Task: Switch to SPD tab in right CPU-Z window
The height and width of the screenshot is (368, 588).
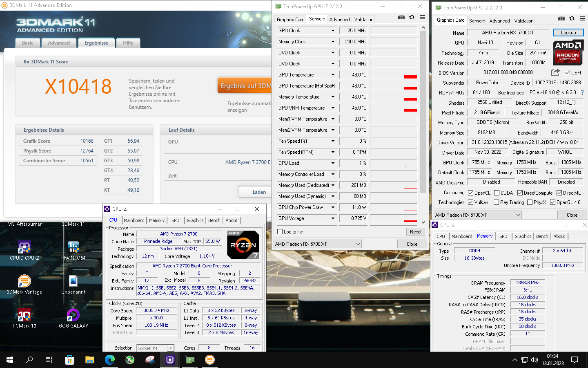Action: pyautogui.click(x=503, y=236)
